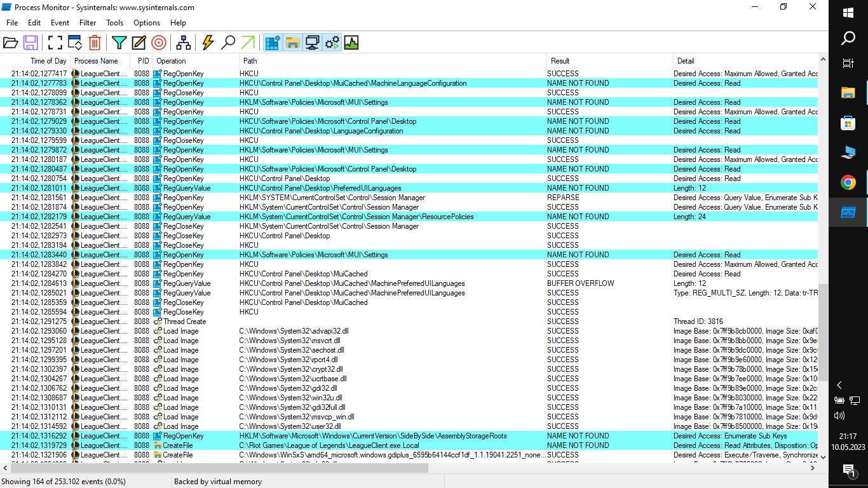Click the Backed by virtual memory status

coord(218,482)
